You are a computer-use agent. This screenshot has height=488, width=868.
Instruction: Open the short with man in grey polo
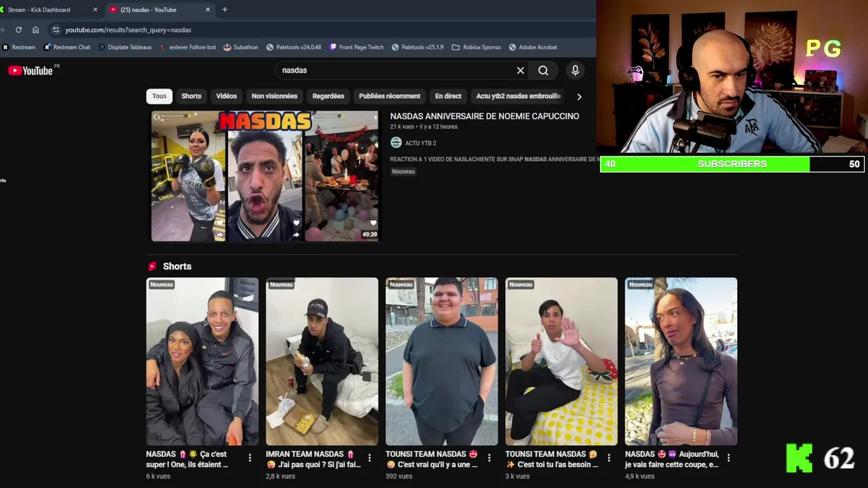(x=441, y=361)
